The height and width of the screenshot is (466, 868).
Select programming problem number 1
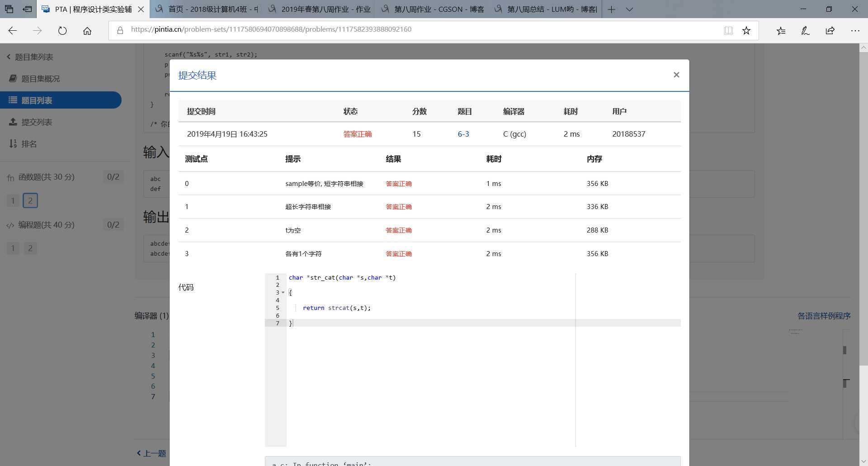point(13,248)
